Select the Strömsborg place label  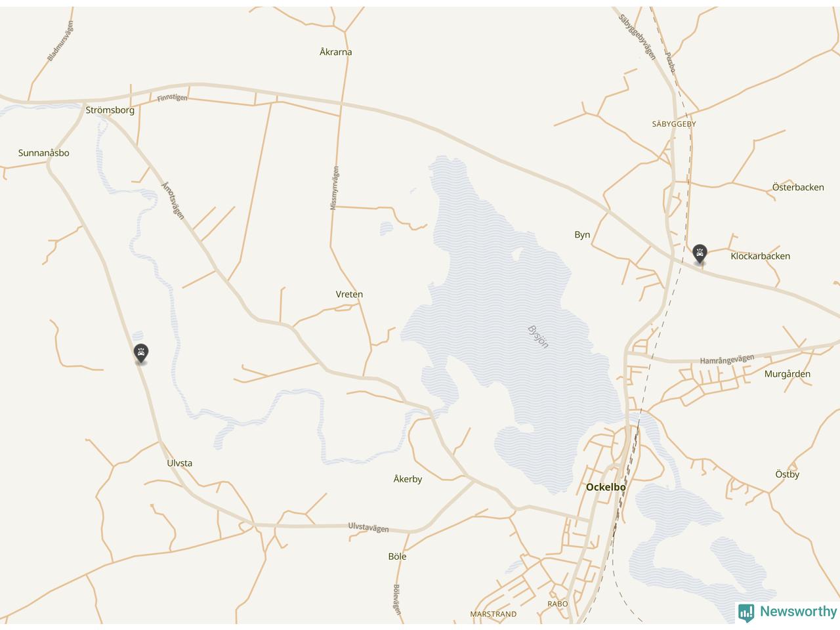click(110, 110)
